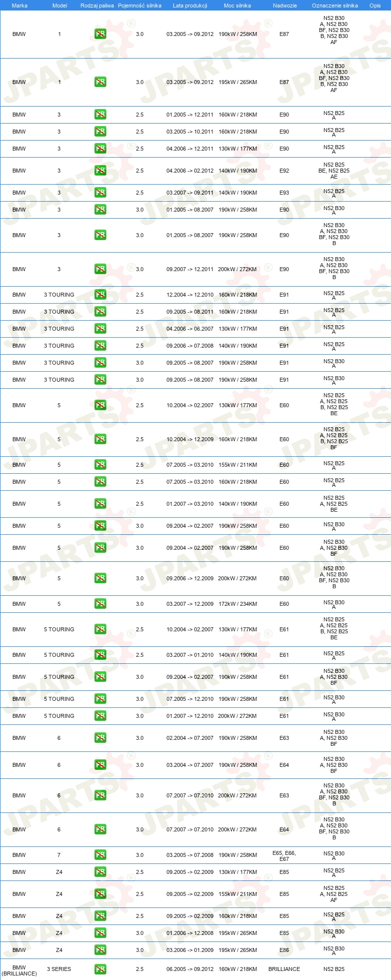The width and height of the screenshot is (391, 980).
Task: Click fuel icon in the BMW 7 row
Action: tap(100, 855)
